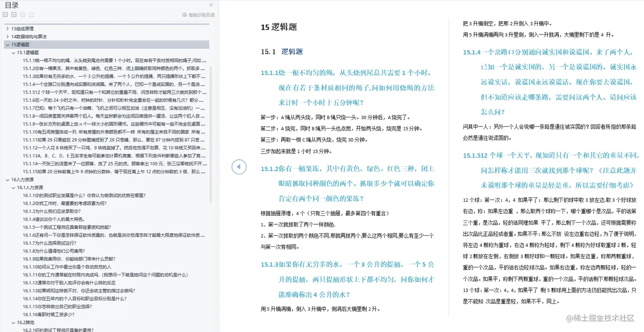Expand the 14数据结构与算法 node

[x=7, y=37]
